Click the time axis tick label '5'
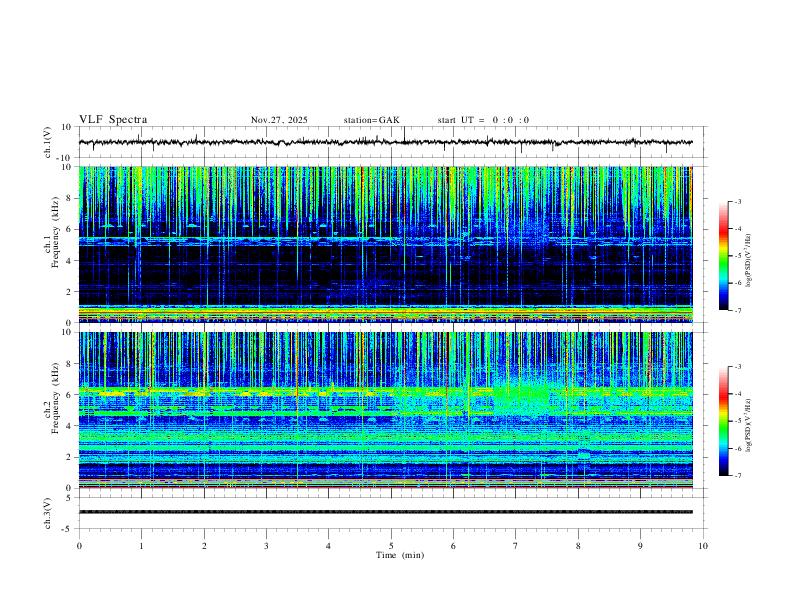Viewport: 792px width, 612px height. pyautogui.click(x=391, y=546)
